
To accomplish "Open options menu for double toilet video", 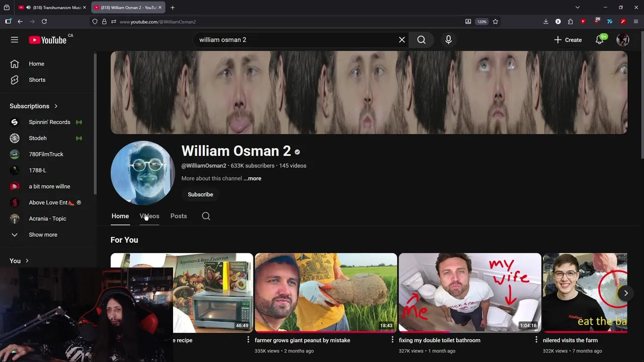I will (x=536, y=340).
